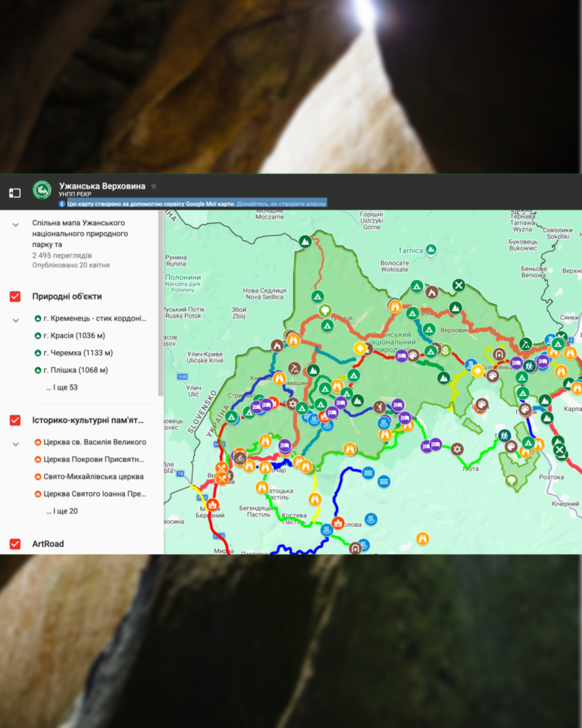Click the legend panel vertical scrollbar
The width and height of the screenshot is (582, 728).
(161, 303)
